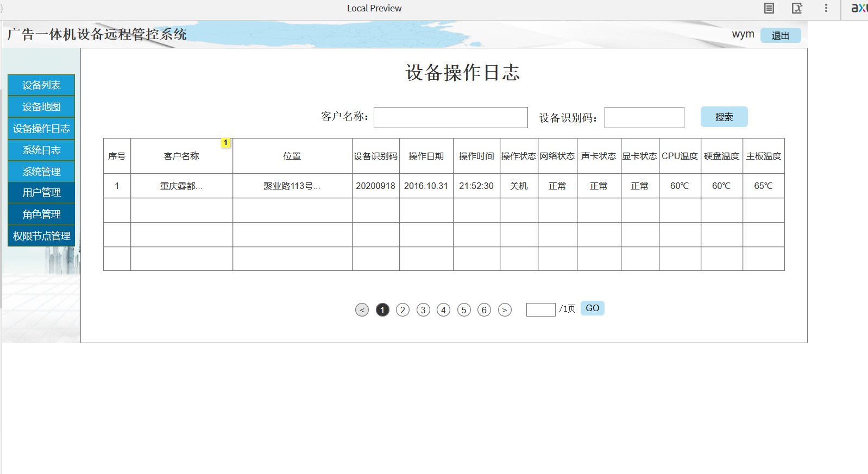
Task: Click the 操作时间 column header
Action: tap(476, 156)
